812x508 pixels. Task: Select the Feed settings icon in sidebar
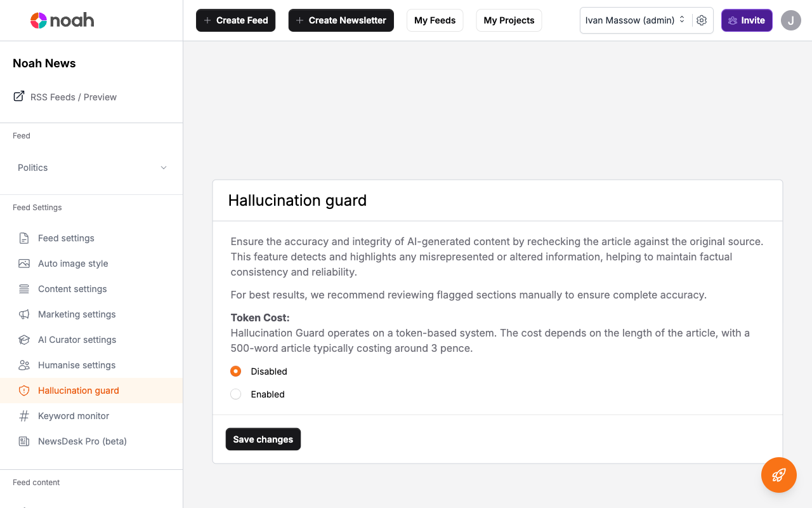click(x=23, y=238)
